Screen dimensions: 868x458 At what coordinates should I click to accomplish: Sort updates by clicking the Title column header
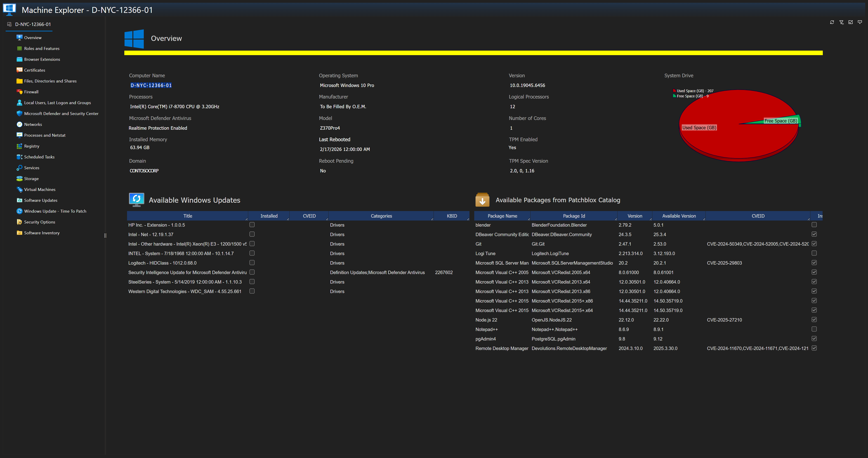tap(188, 216)
